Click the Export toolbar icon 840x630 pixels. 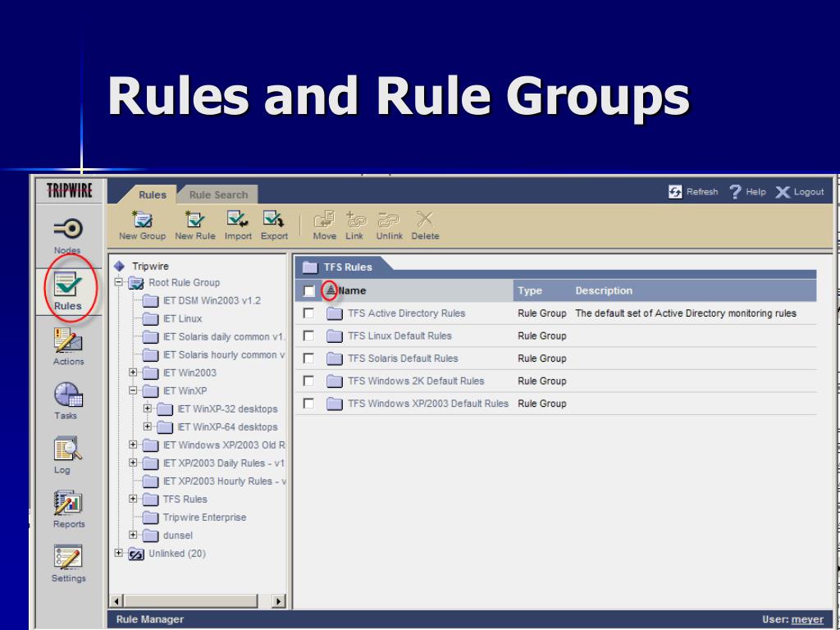274,219
